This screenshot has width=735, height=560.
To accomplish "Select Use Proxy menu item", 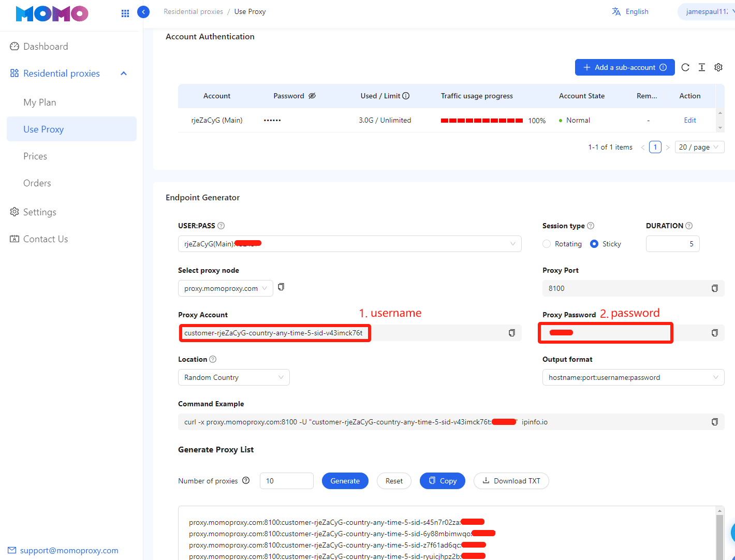I will [x=71, y=129].
